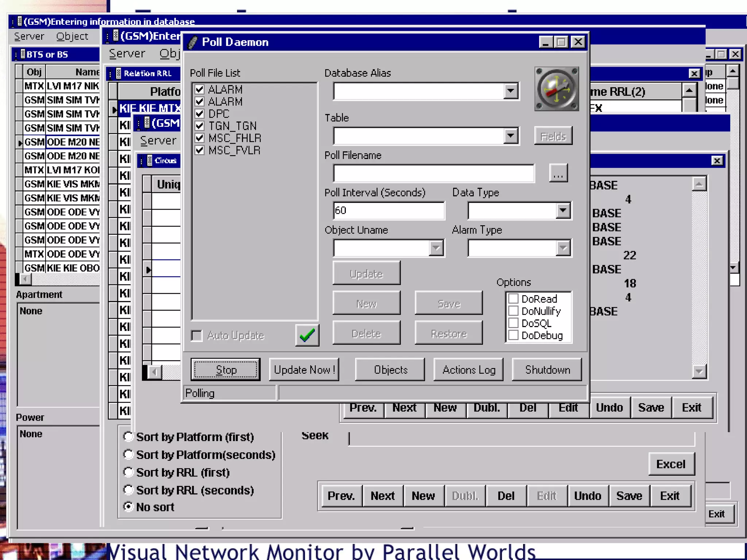Click the gauge dial icon in Poll Daemon
The height and width of the screenshot is (560, 747).
click(557, 89)
